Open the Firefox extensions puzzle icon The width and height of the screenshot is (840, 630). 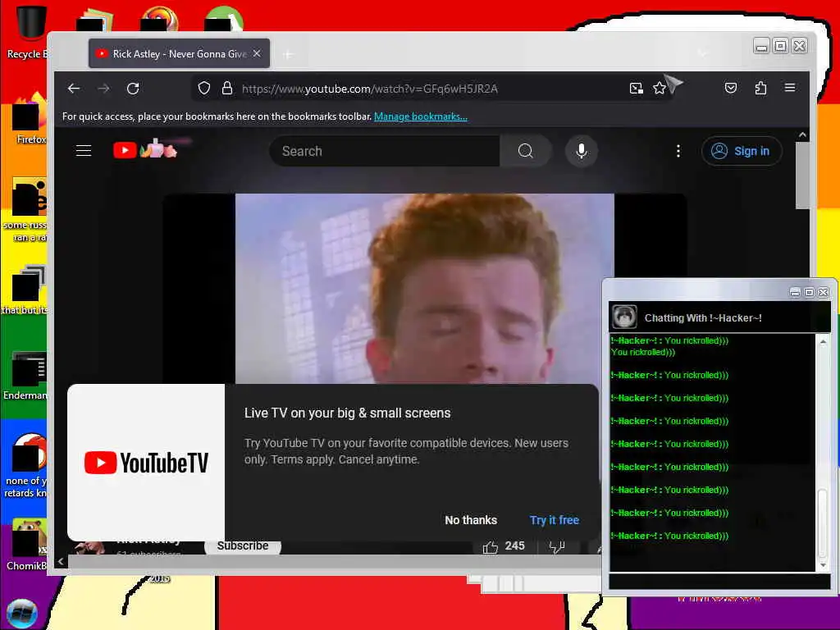pyautogui.click(x=760, y=88)
